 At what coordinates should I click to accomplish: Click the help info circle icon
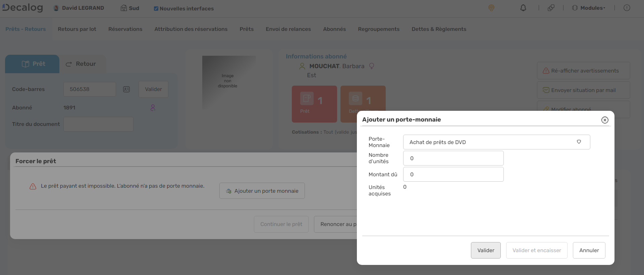(627, 8)
